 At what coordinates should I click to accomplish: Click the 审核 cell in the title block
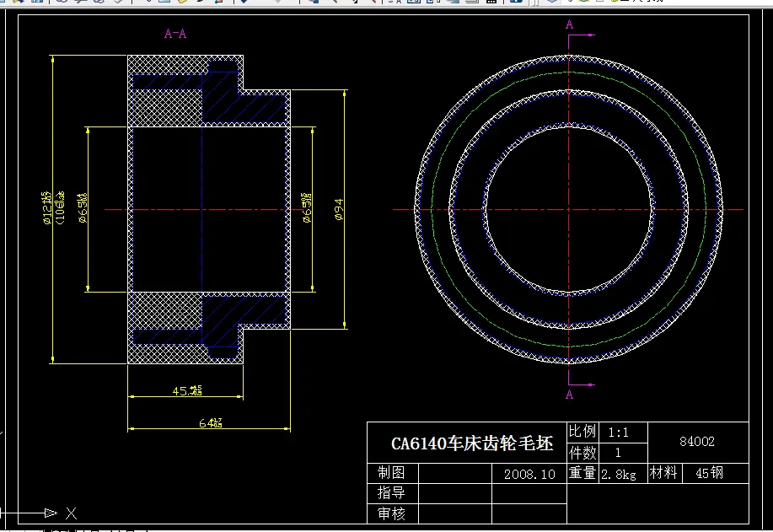(391, 513)
